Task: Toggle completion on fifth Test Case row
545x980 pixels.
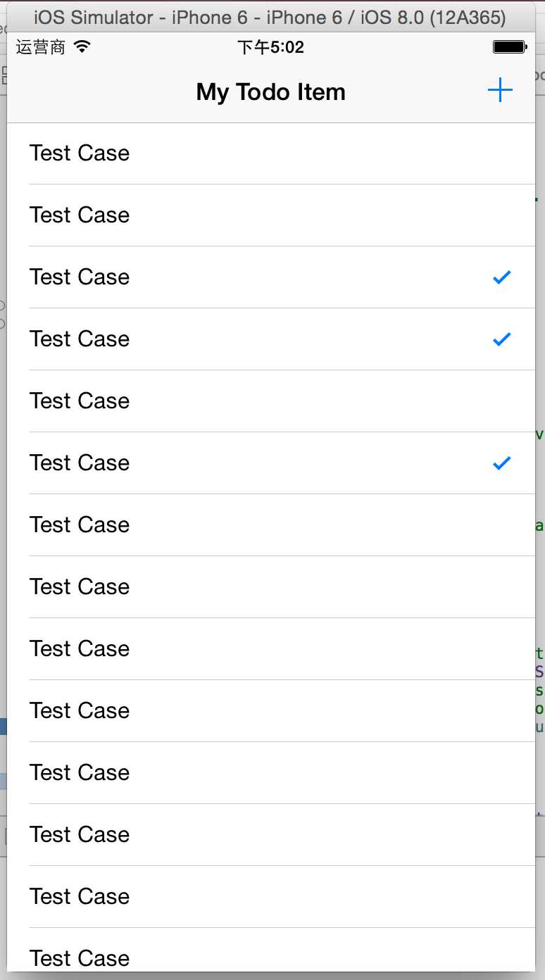Action: pos(271,401)
